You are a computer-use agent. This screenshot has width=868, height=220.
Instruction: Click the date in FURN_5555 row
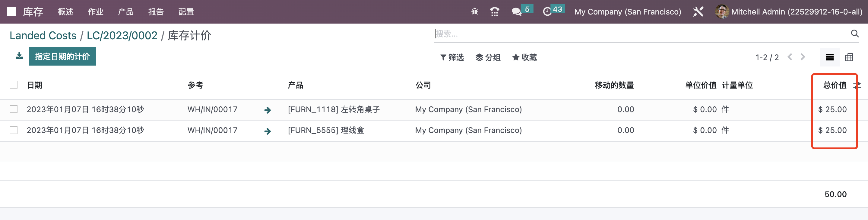85,130
